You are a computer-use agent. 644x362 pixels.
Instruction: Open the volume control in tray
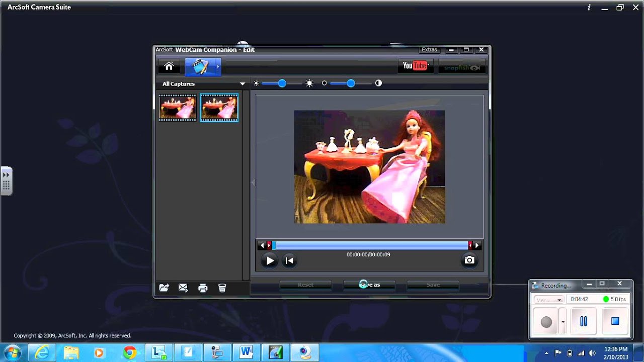point(593,353)
